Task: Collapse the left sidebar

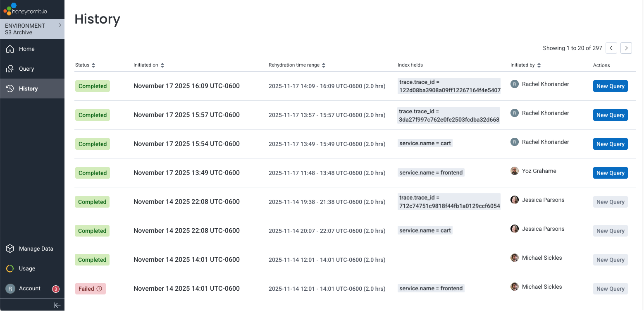Action: coord(57,305)
